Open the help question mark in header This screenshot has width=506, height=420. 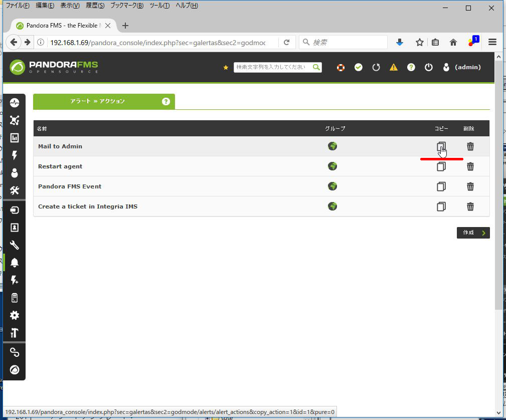411,67
